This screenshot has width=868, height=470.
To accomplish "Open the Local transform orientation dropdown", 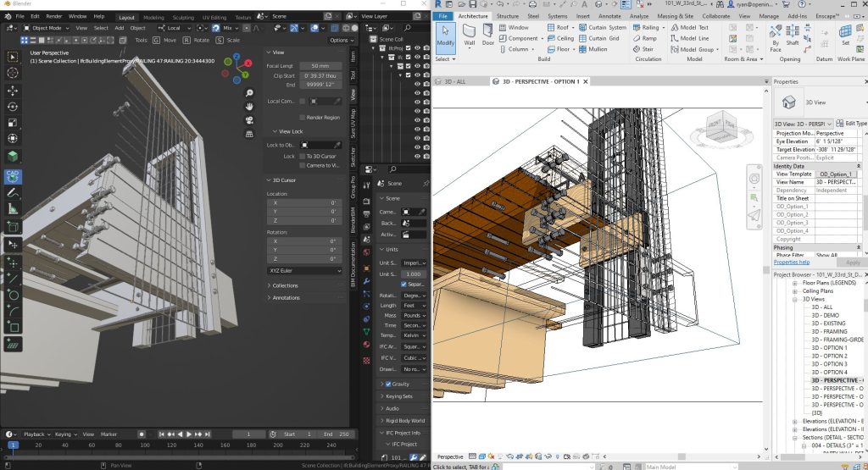I will click(x=173, y=28).
